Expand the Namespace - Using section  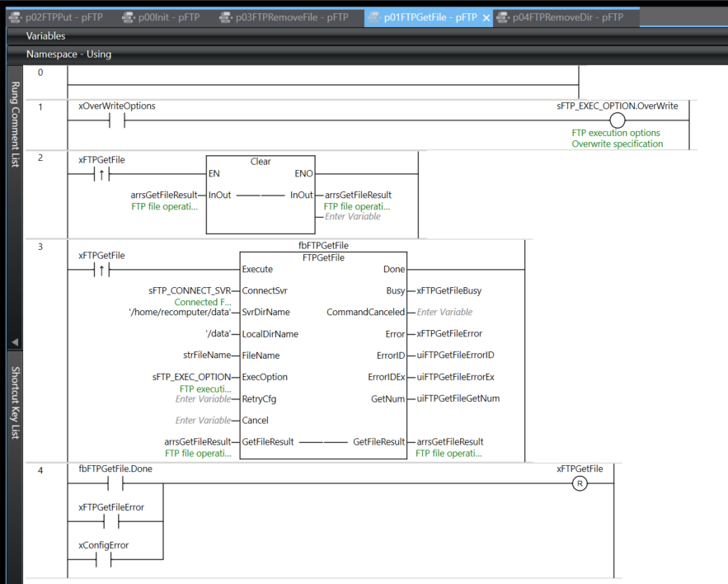68,54
